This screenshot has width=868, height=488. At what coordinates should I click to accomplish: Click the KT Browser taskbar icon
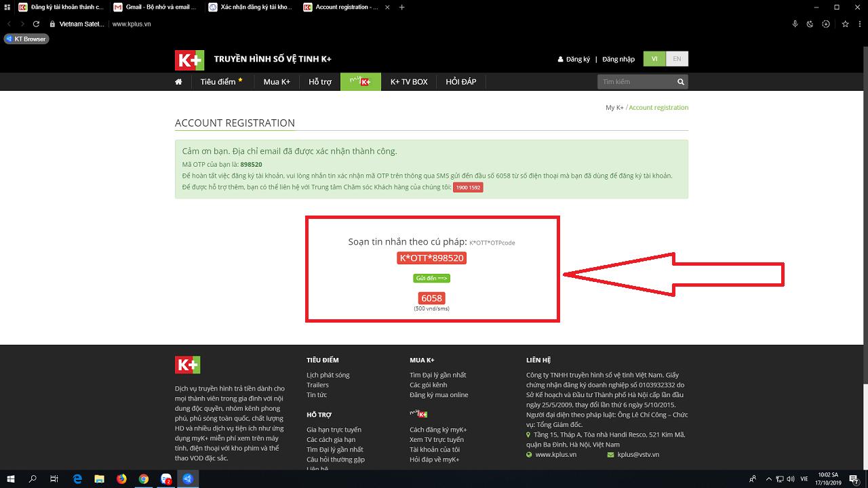coord(188,479)
